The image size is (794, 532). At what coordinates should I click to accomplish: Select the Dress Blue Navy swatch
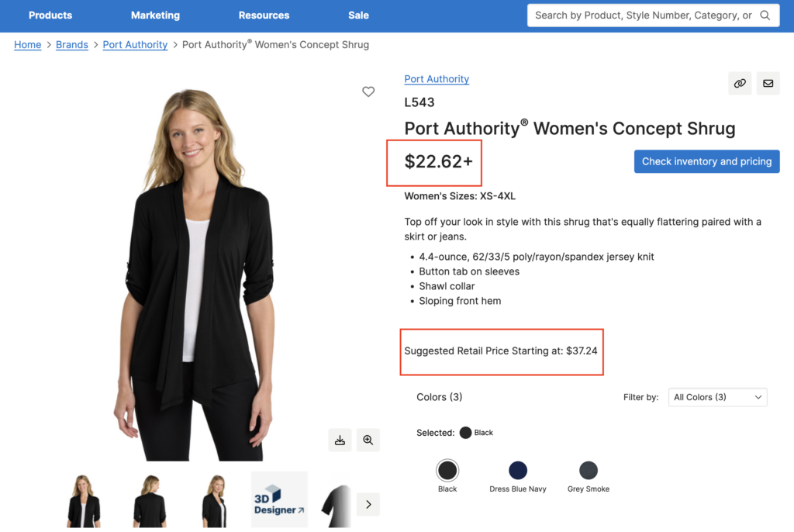518,470
